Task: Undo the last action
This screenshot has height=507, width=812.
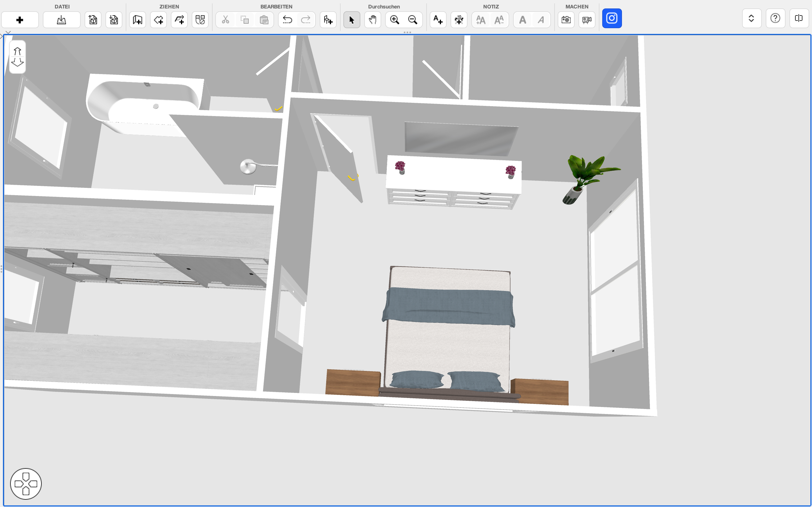Action: coord(288,20)
